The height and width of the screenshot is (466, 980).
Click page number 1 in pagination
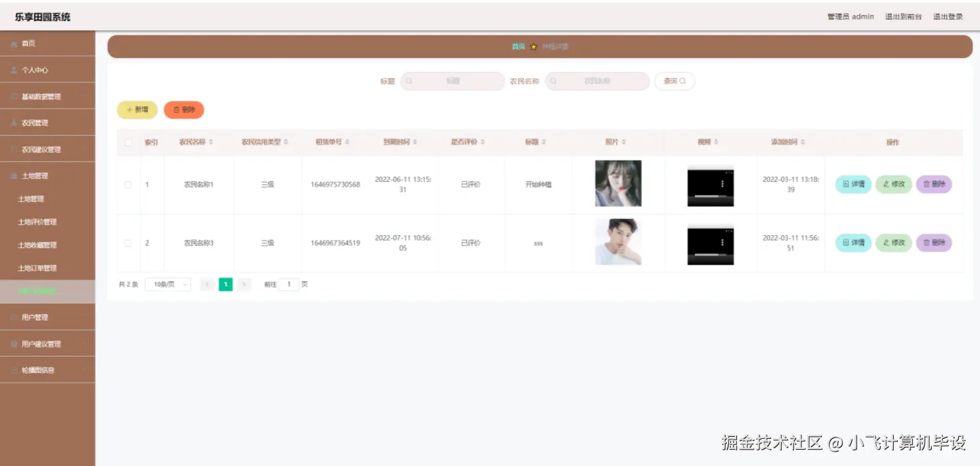pyautogui.click(x=225, y=285)
